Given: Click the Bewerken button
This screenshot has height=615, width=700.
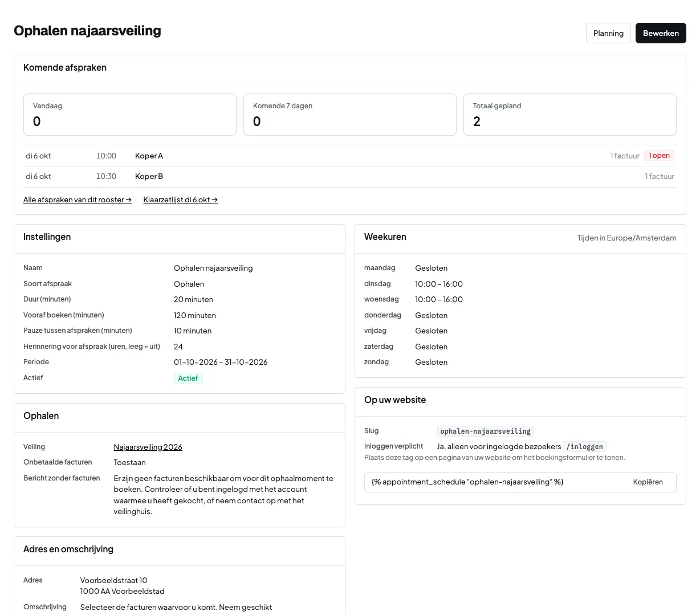Looking at the screenshot, I should click(x=661, y=33).
